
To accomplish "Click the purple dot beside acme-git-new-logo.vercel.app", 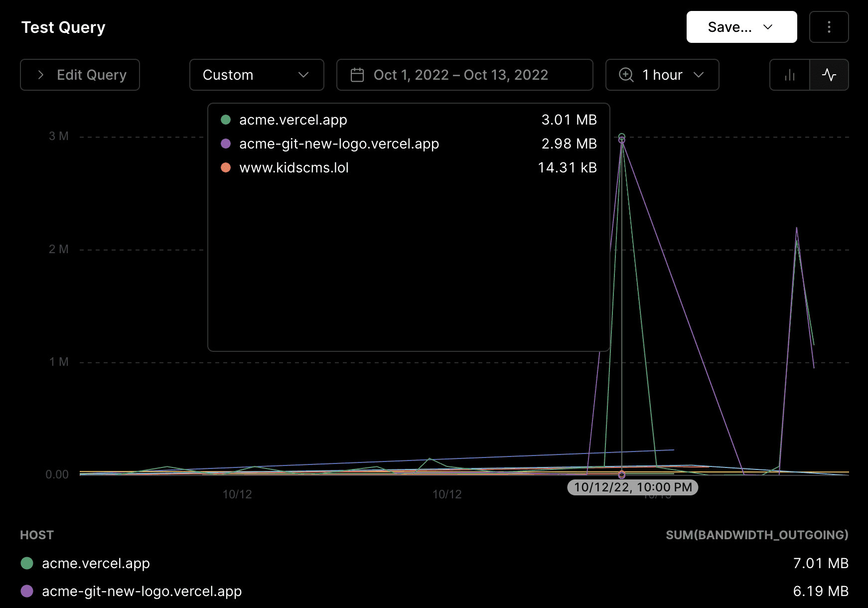I will coord(226,144).
